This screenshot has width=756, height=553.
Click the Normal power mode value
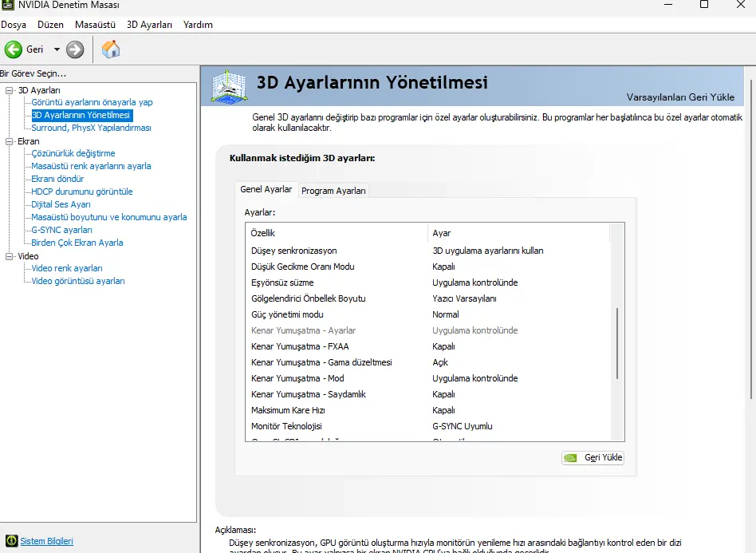click(446, 314)
